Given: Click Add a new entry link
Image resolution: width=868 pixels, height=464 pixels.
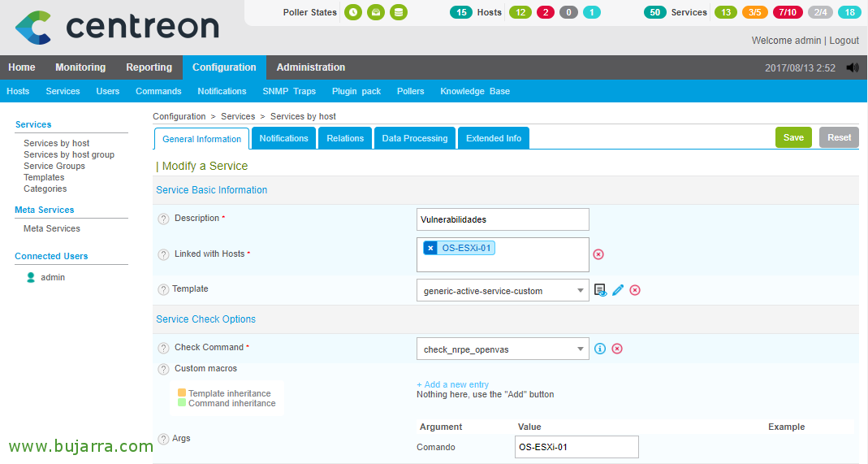Looking at the screenshot, I should pos(452,385).
